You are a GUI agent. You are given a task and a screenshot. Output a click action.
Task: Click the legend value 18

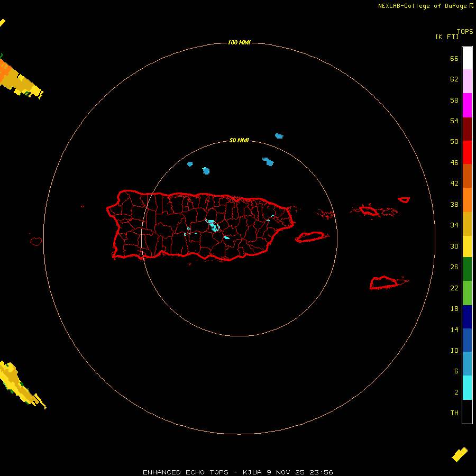click(454, 309)
